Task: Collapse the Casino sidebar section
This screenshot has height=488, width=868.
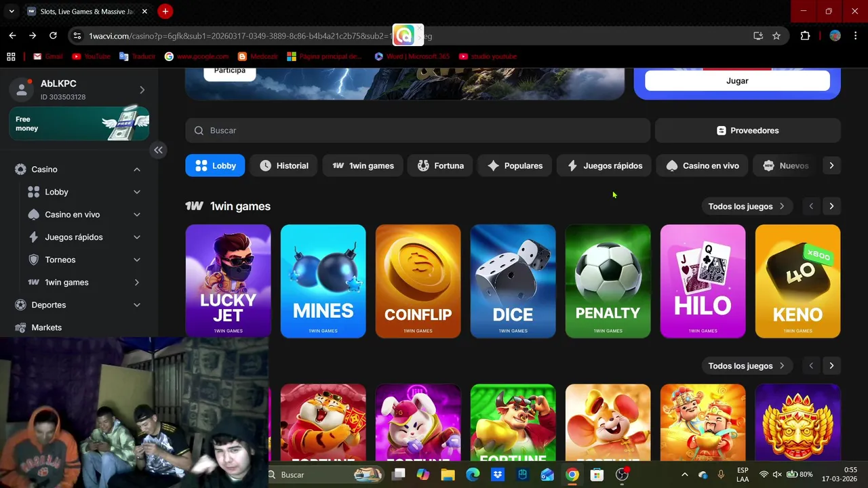Action: [137, 169]
